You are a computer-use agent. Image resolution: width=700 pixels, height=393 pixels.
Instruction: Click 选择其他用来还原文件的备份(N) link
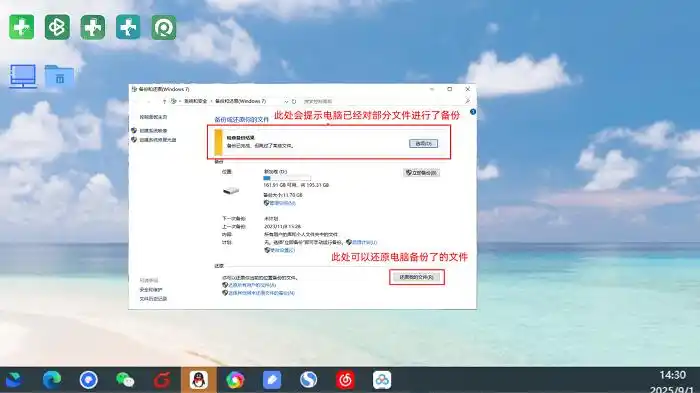pos(262,293)
